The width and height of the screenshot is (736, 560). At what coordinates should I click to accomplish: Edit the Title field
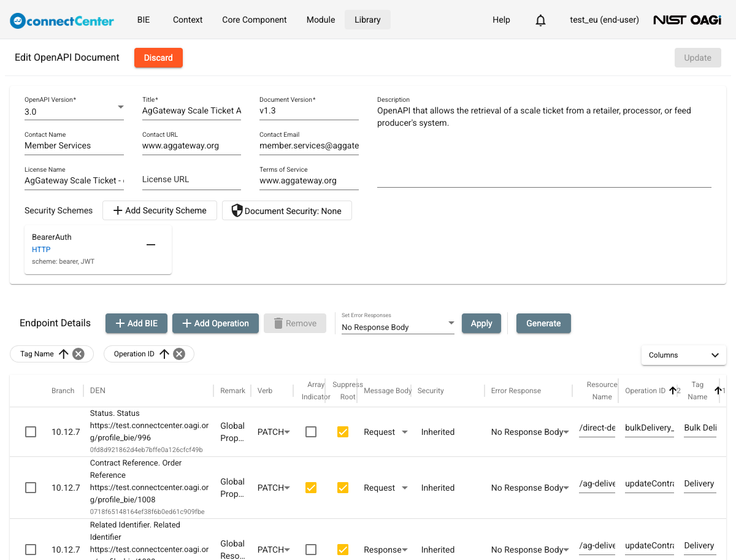[191, 111]
